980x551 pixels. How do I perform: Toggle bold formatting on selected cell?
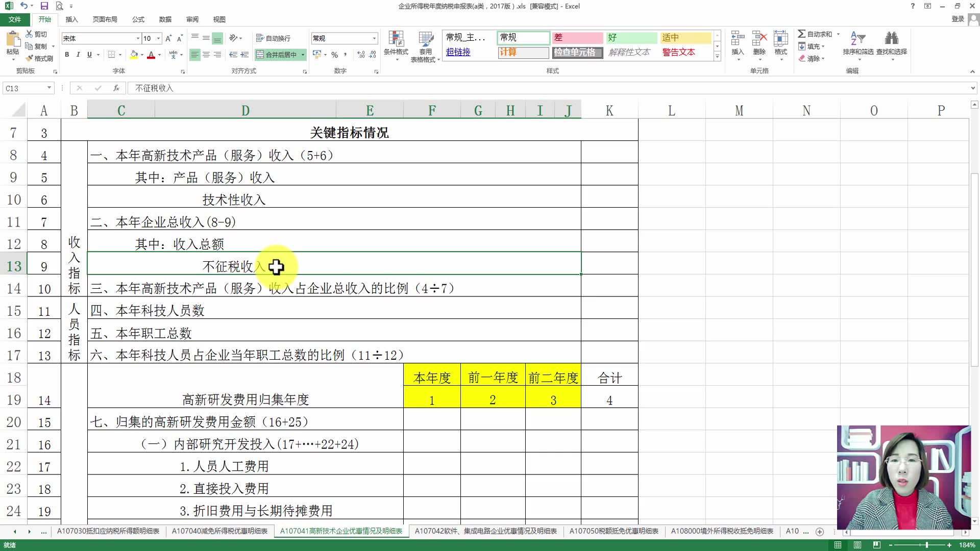(67, 55)
